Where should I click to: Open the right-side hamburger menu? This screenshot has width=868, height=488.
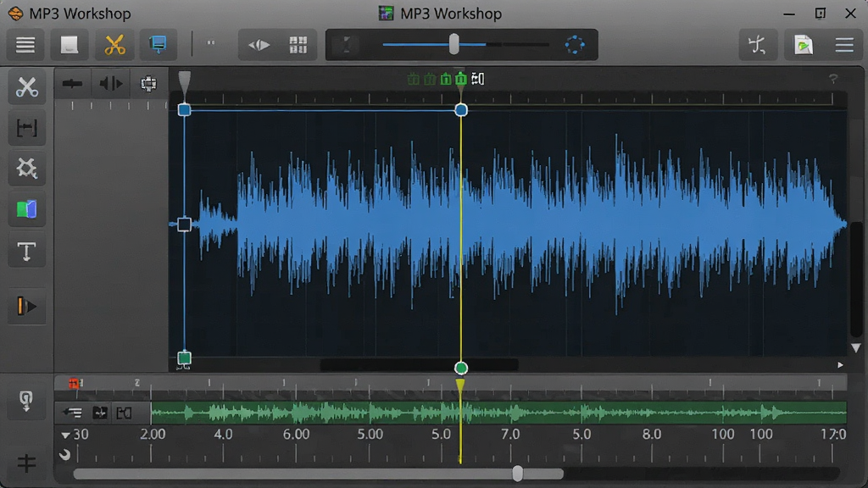[844, 45]
